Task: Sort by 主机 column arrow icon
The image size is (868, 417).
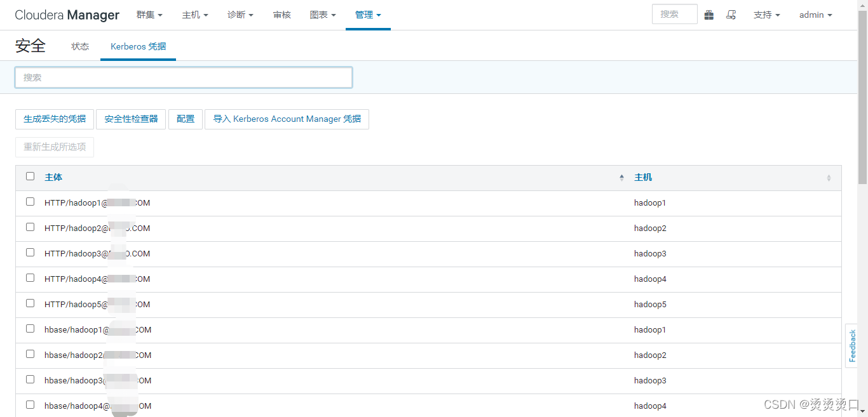Action: [829, 178]
